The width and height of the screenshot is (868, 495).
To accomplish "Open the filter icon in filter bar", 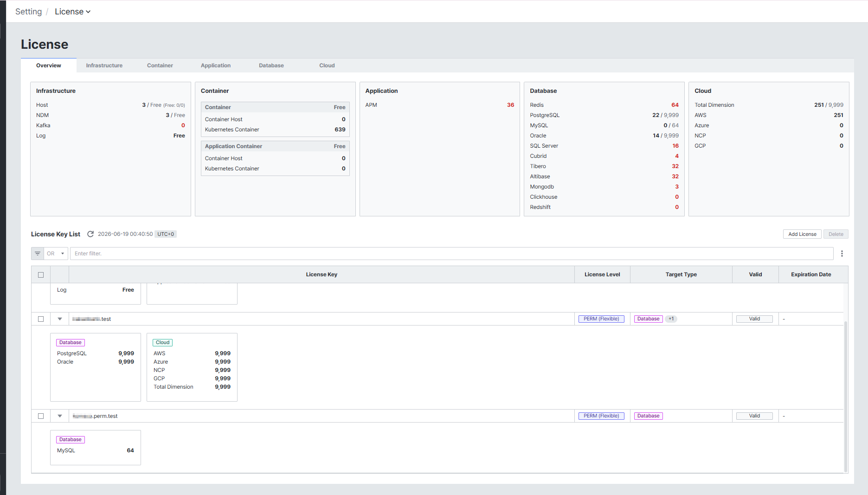I will pyautogui.click(x=38, y=254).
